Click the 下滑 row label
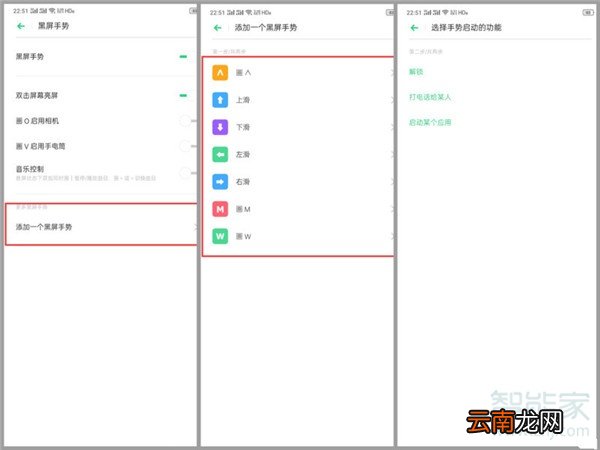Viewport: 600px width, 450px height. click(x=243, y=127)
